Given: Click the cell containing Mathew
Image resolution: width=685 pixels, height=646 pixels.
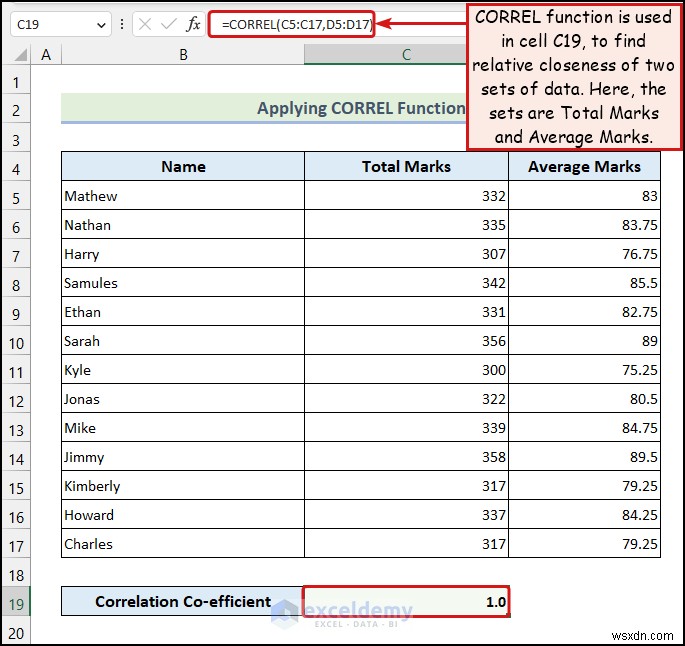Looking at the screenshot, I should [183, 196].
